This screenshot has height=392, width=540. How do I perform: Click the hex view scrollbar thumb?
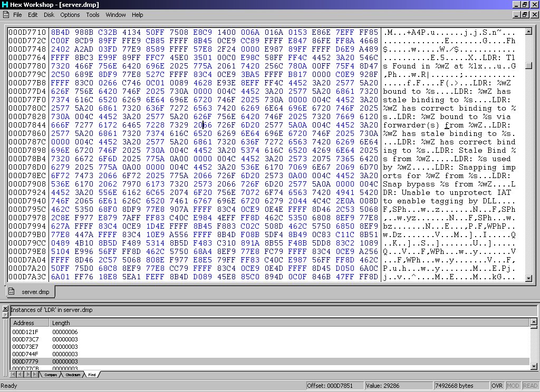point(528,66)
